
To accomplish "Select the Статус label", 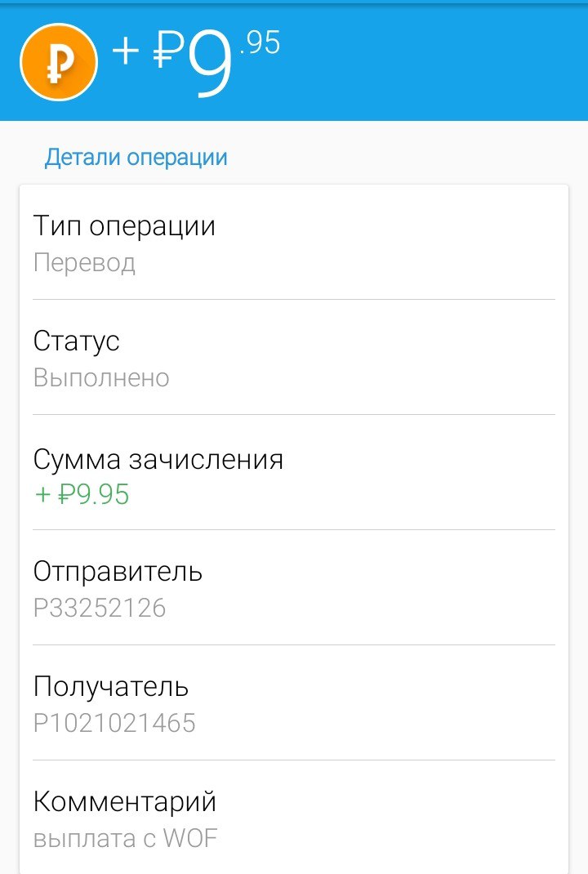I will (x=76, y=341).
